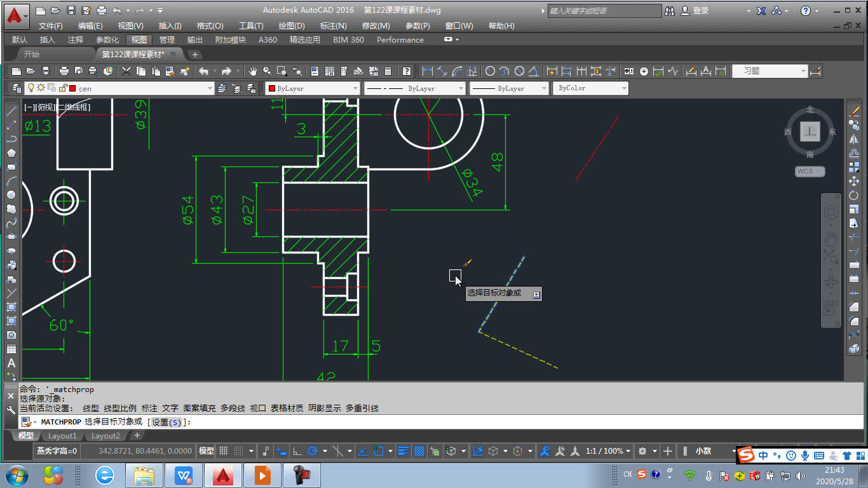868x488 pixels.
Task: Click the 登录 sign-in button
Action: pos(695,11)
